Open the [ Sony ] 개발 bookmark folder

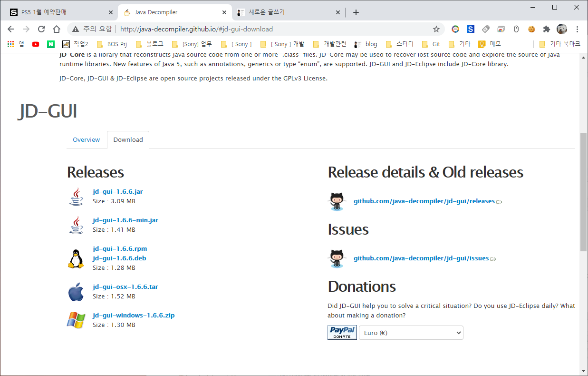pyautogui.click(x=281, y=44)
